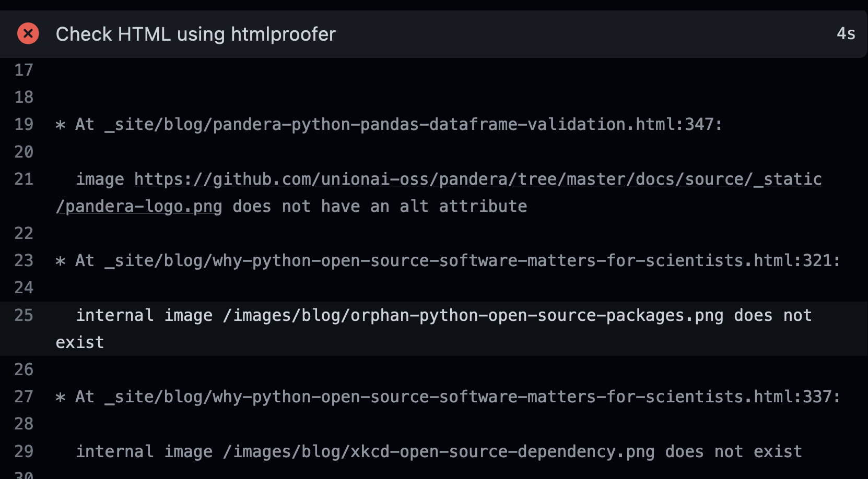Click the pandera dataframe validation error line
868x479 pixels.
[389, 125]
